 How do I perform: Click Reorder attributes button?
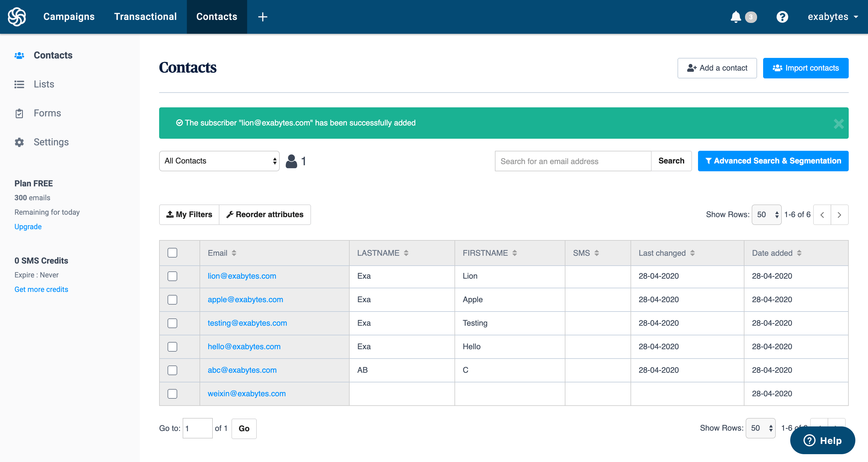pos(265,215)
